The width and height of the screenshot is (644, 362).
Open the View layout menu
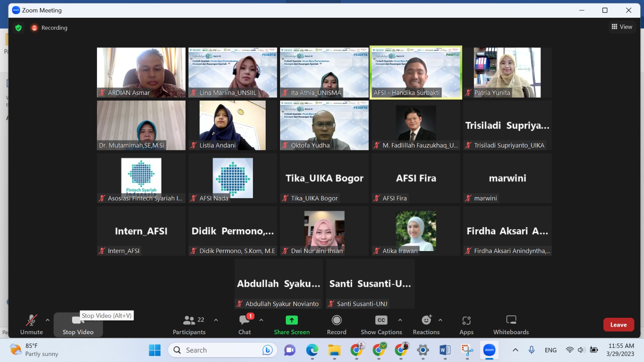pyautogui.click(x=622, y=27)
